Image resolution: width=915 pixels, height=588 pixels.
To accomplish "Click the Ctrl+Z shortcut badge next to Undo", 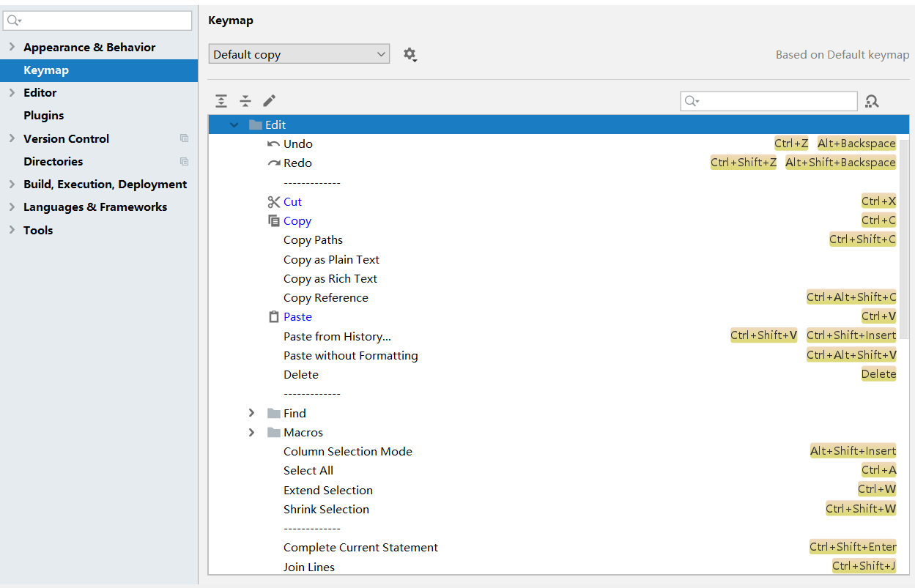I will click(791, 144).
